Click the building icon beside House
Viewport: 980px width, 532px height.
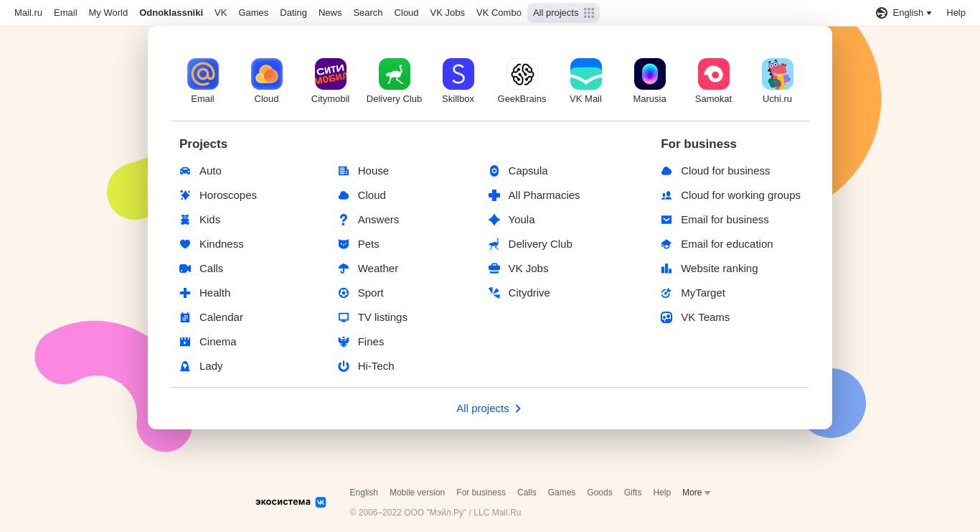(344, 171)
